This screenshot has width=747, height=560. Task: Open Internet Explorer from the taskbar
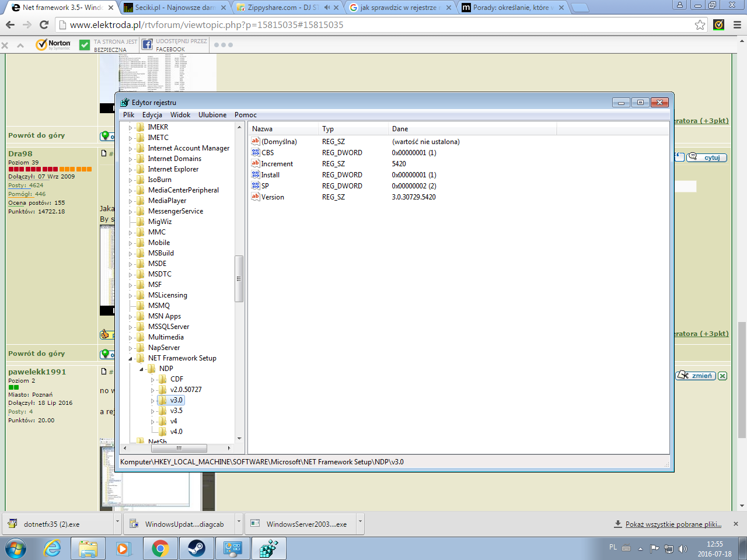pyautogui.click(x=52, y=549)
